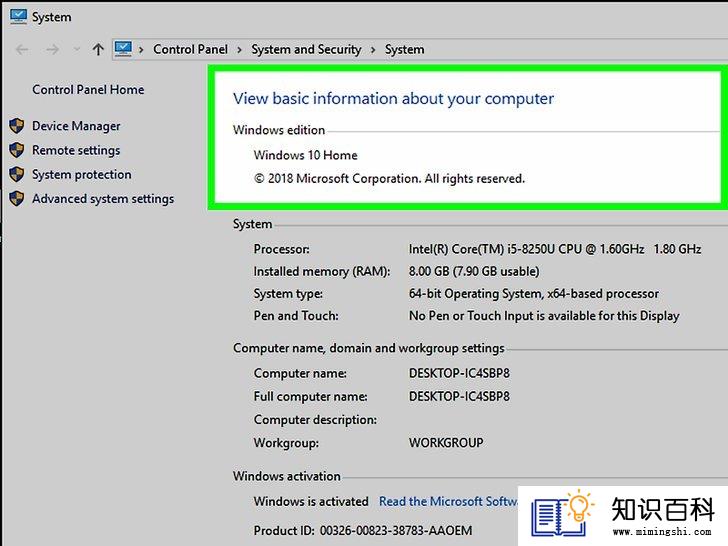Click shield icon beside Device Manager
The image size is (728, 546).
tap(17, 126)
